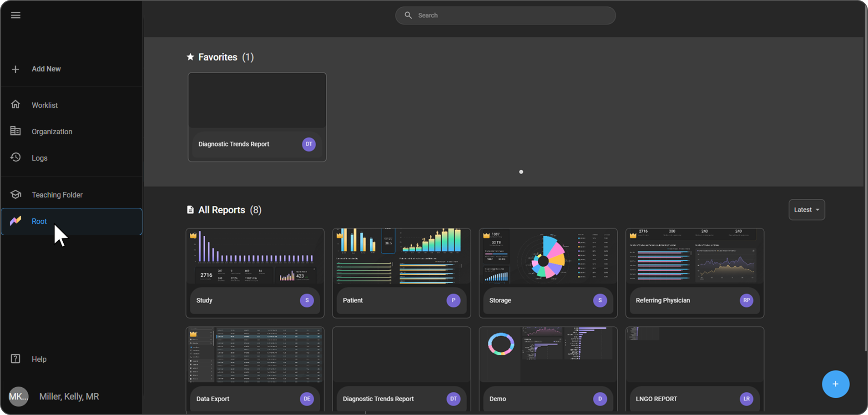Click the hamburger menu icon
Viewport: 868px width, 415px height.
pyautogui.click(x=15, y=15)
